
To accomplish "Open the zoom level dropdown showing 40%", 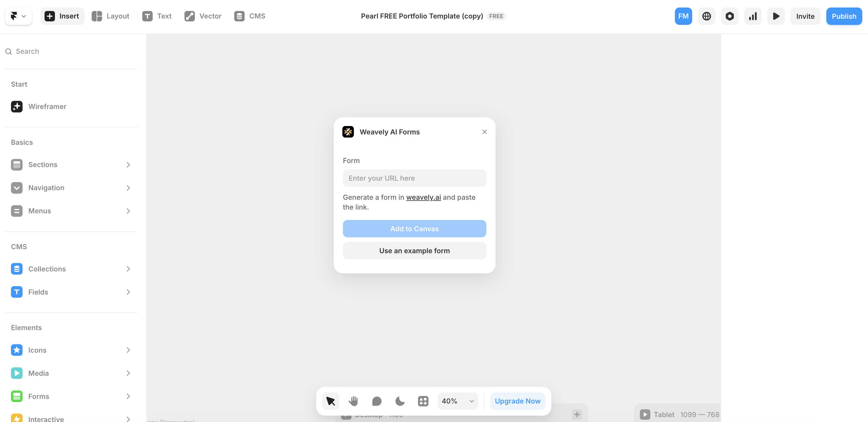I will click(x=457, y=401).
